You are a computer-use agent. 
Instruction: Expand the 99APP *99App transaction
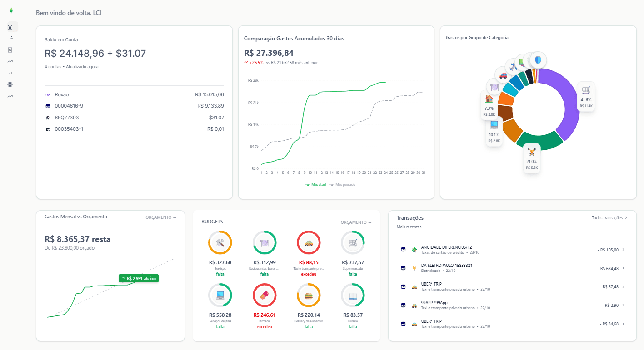pyautogui.click(x=623, y=305)
